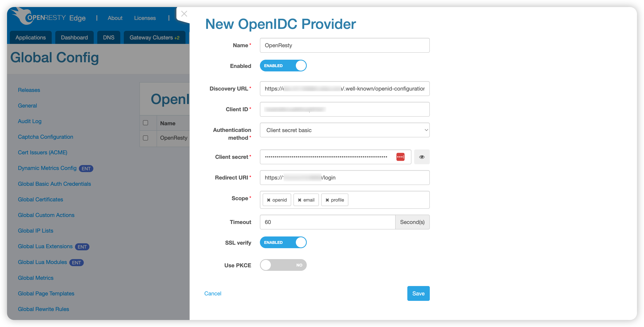
Task: Open Global Lua Modules in the sidebar
Action: pyautogui.click(x=42, y=262)
